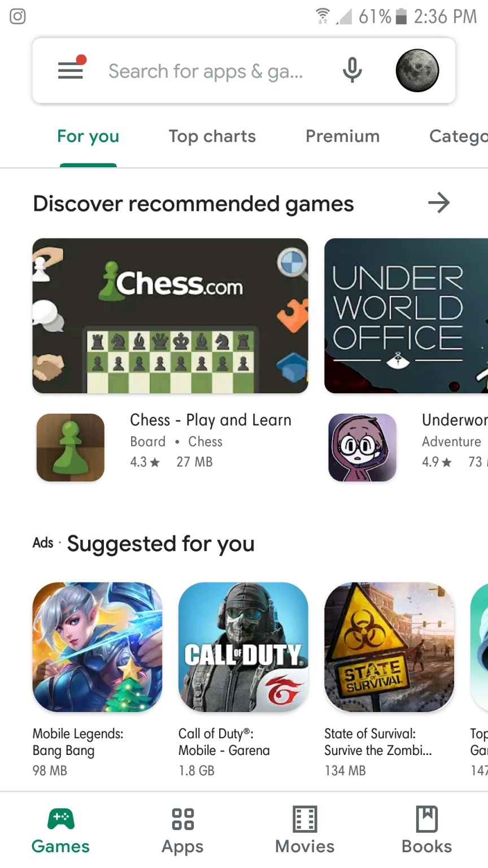
Task: Open the Chess.com banner thumbnail
Action: pos(171,316)
